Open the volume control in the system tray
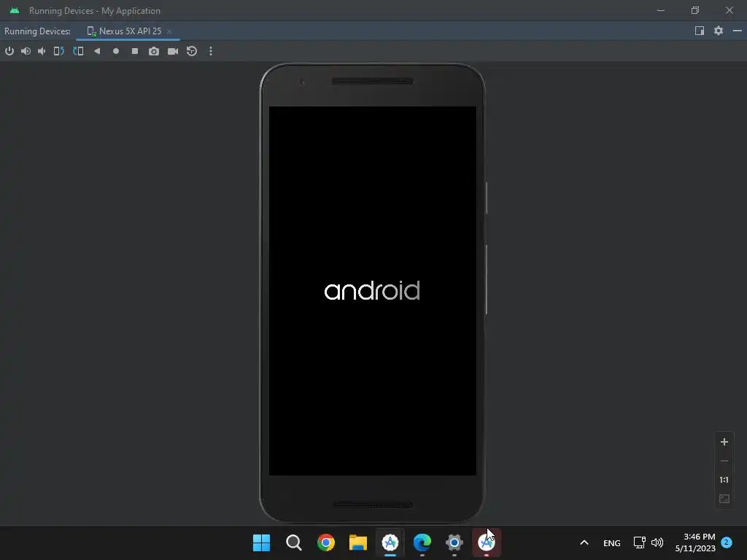747x560 pixels. pyautogui.click(x=657, y=542)
